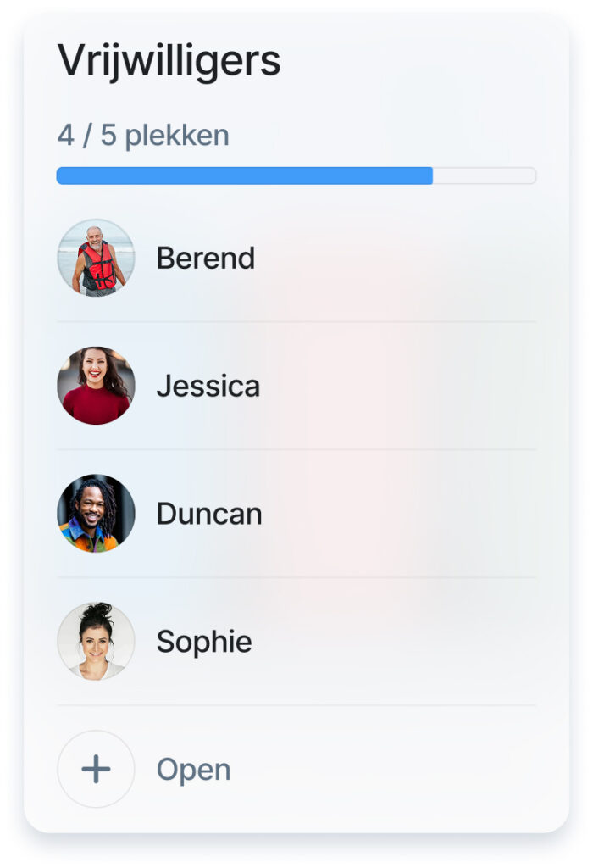593x868 pixels.
Task: Open Berend's profile photo
Action: (96, 258)
